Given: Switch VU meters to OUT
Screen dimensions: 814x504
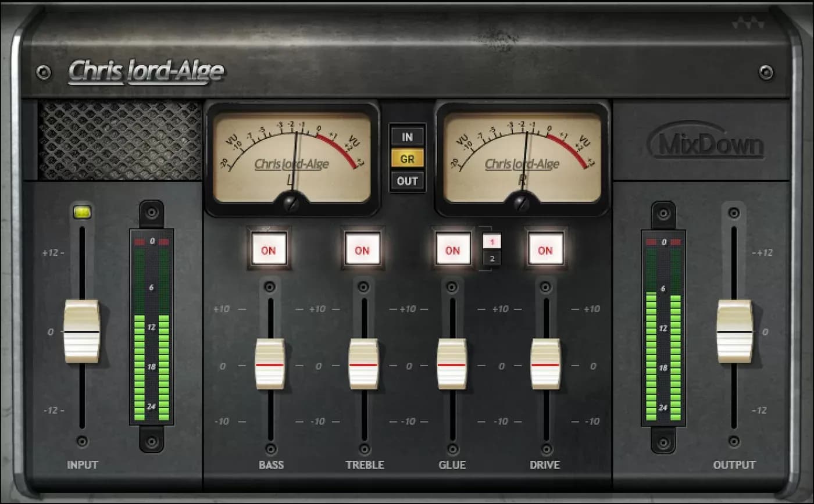Looking at the screenshot, I should 407,181.
